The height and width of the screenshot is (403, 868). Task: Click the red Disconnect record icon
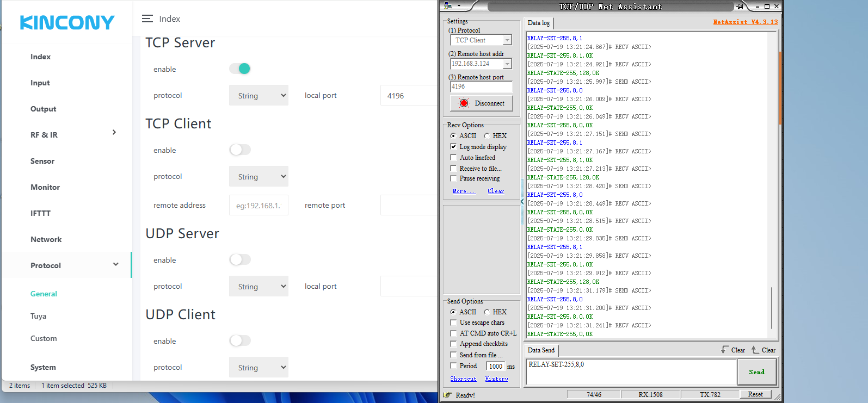click(464, 103)
